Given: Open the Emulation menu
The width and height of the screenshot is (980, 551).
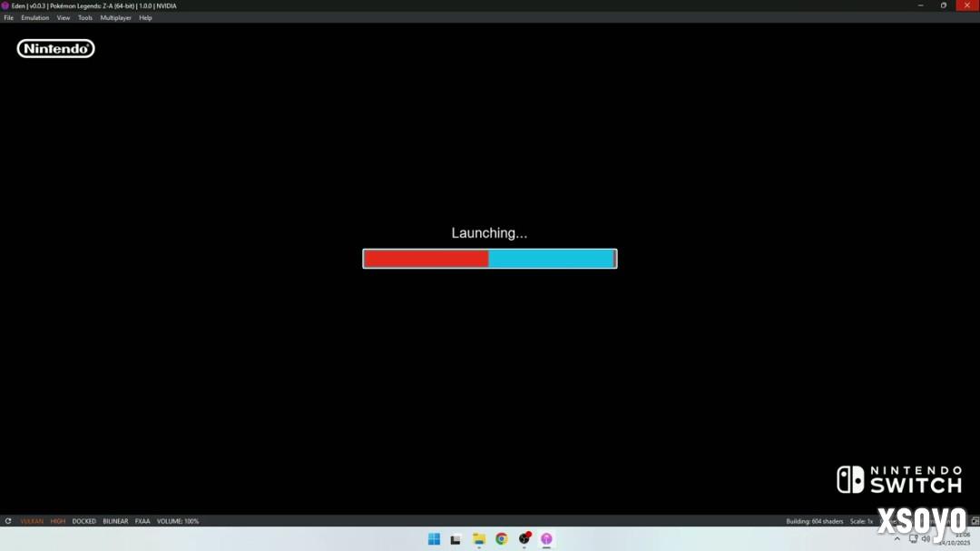Looking at the screenshot, I should click(35, 18).
